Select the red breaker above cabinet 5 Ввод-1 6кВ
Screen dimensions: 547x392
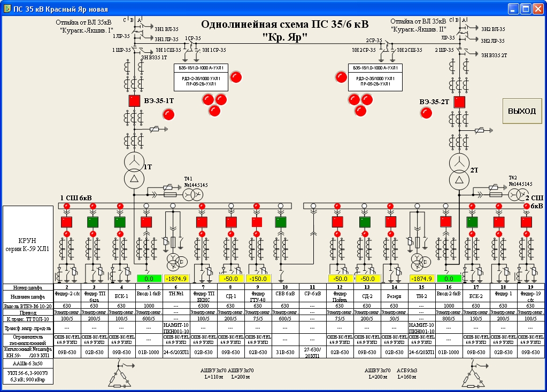pos(146,222)
